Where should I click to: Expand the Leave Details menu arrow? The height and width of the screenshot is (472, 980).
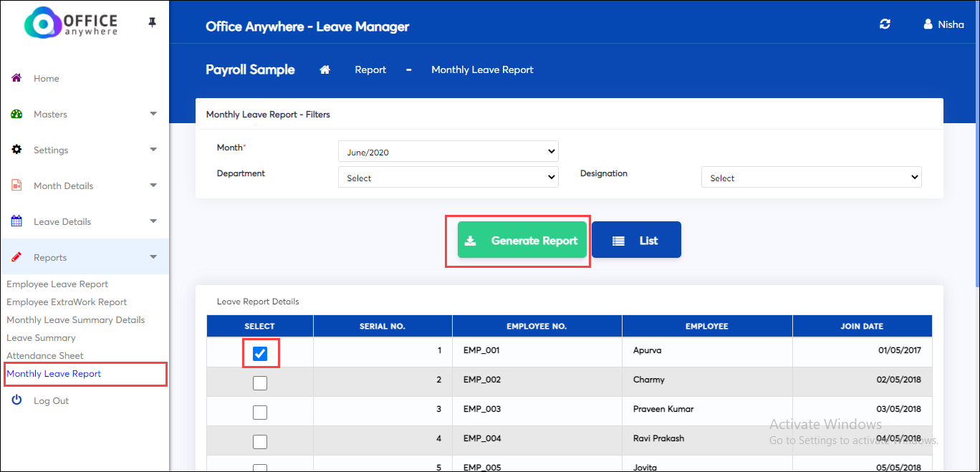point(153,221)
